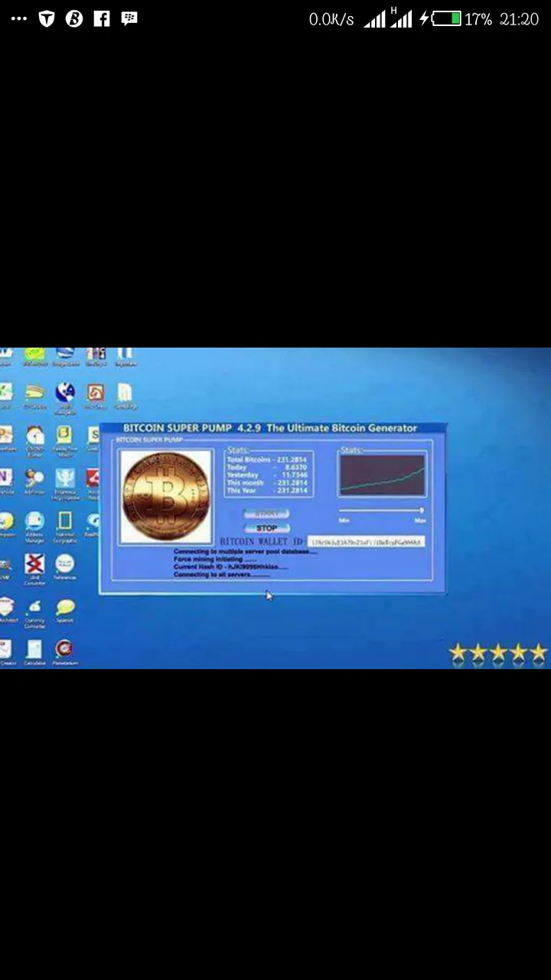The height and width of the screenshot is (980, 551).
Task: Open the Planetarium desktop icon
Action: tap(65, 653)
